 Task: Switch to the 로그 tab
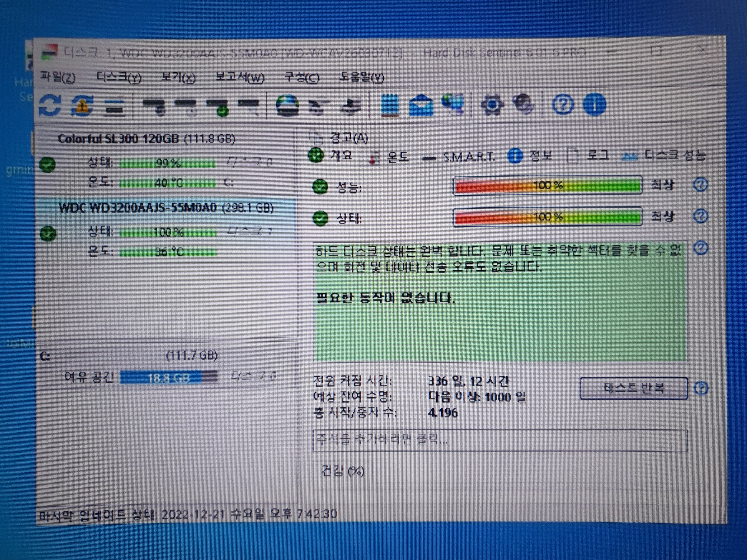(588, 155)
